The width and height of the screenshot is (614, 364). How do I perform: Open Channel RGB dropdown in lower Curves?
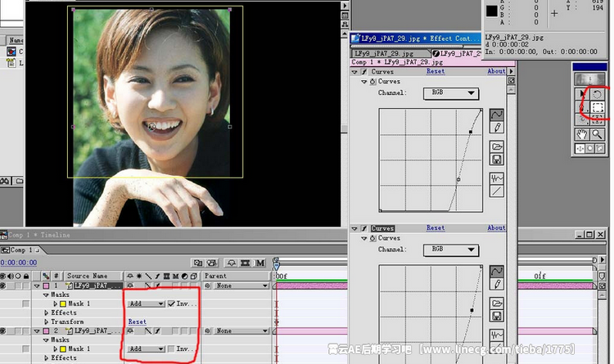tap(451, 249)
